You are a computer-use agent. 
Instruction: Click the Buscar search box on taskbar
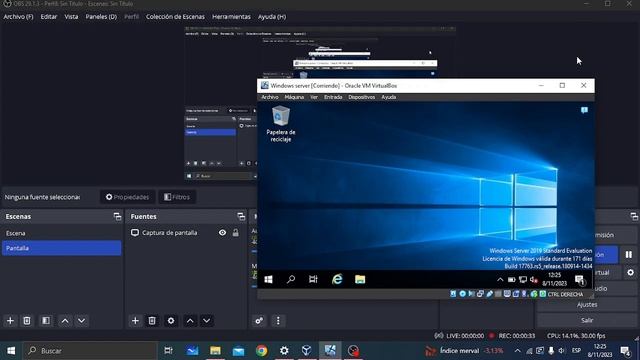coord(90,351)
